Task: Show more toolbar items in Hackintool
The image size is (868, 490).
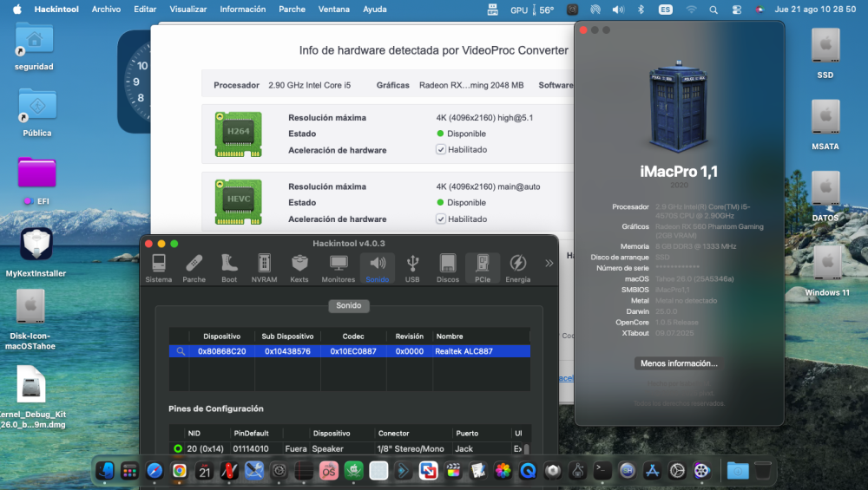Action: 549,264
